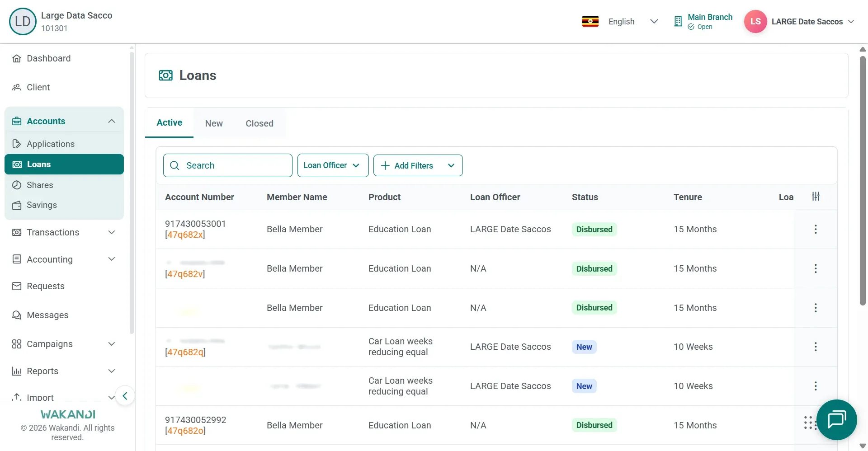Open row actions for 10 Weeks loan 47q682q

pos(816,347)
